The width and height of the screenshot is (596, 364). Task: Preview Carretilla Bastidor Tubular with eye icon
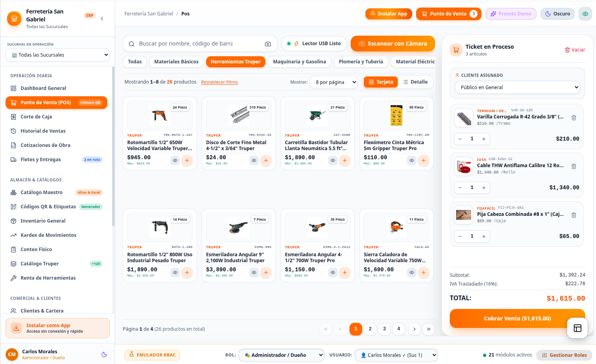[x=333, y=160]
